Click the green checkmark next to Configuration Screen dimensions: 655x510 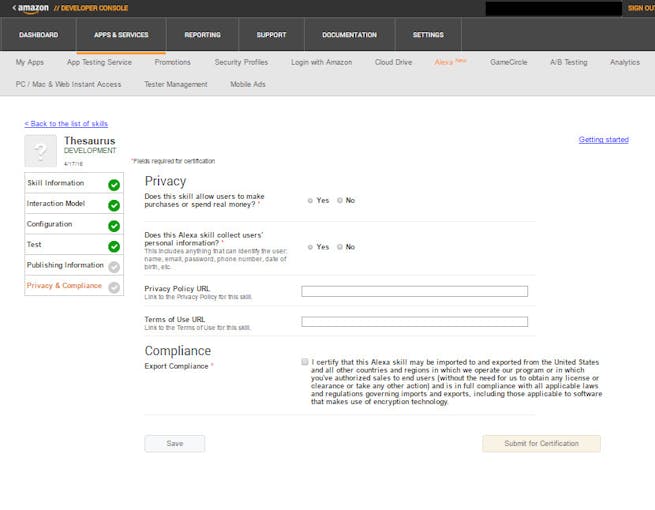114,226
